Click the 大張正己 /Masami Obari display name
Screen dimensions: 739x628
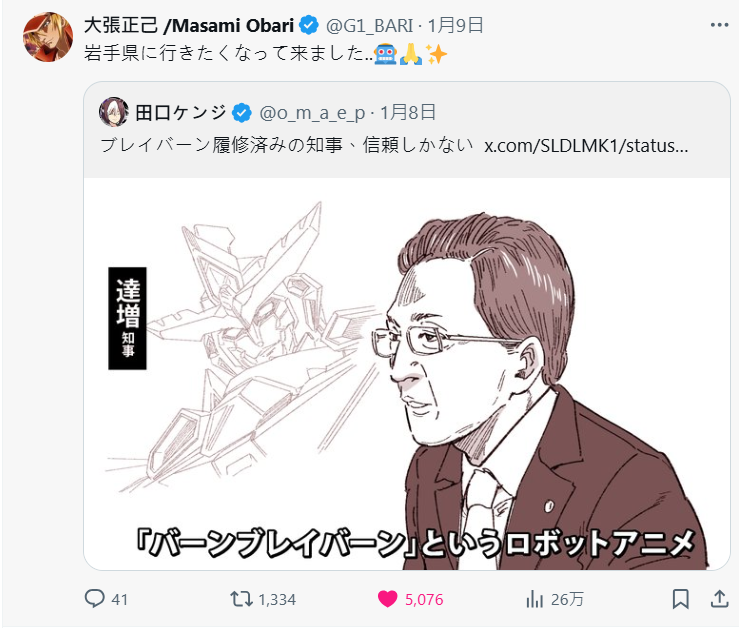point(189,25)
